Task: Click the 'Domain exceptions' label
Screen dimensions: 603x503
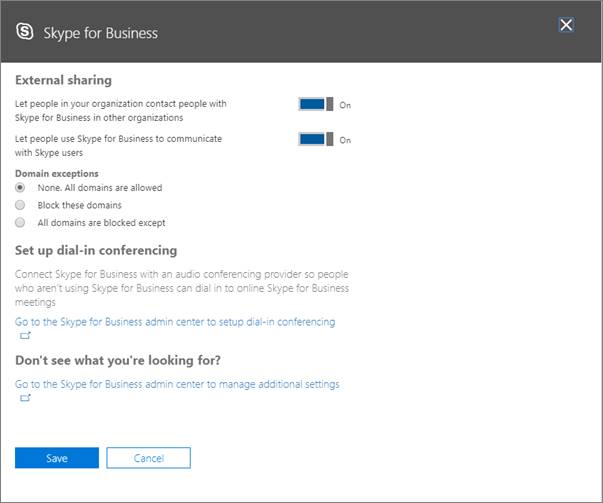Action: (57, 173)
